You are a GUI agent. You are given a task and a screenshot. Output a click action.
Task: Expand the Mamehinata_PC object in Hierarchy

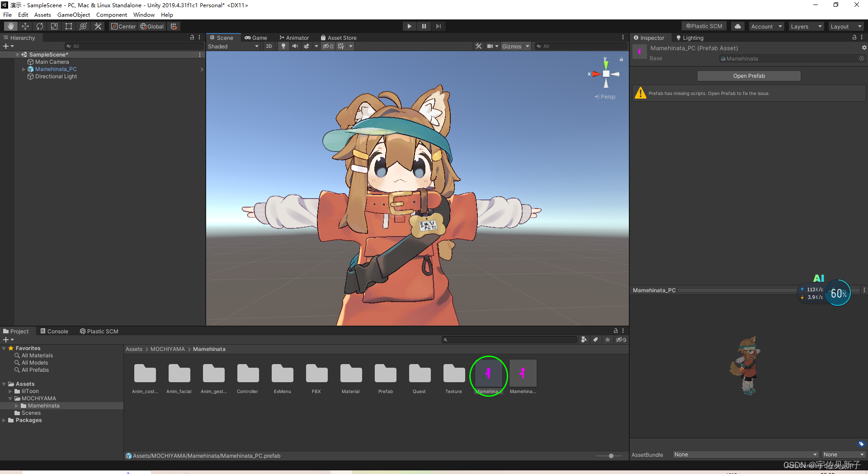tap(24, 69)
